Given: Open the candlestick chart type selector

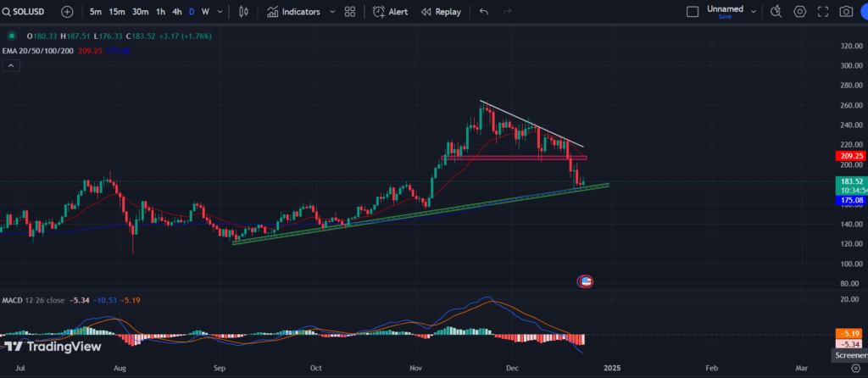Looking at the screenshot, I should point(243,12).
